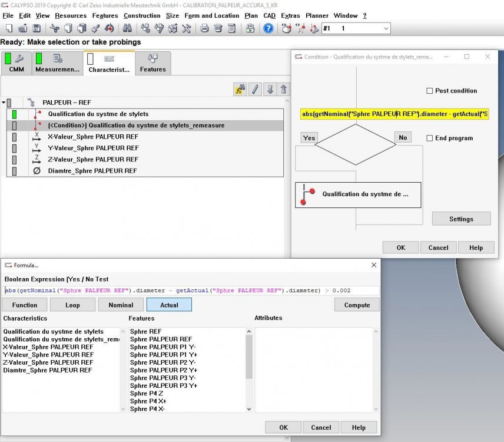Move characteristic up with arrow icon
Viewport: 504px width, 442px height.
[x=284, y=90]
